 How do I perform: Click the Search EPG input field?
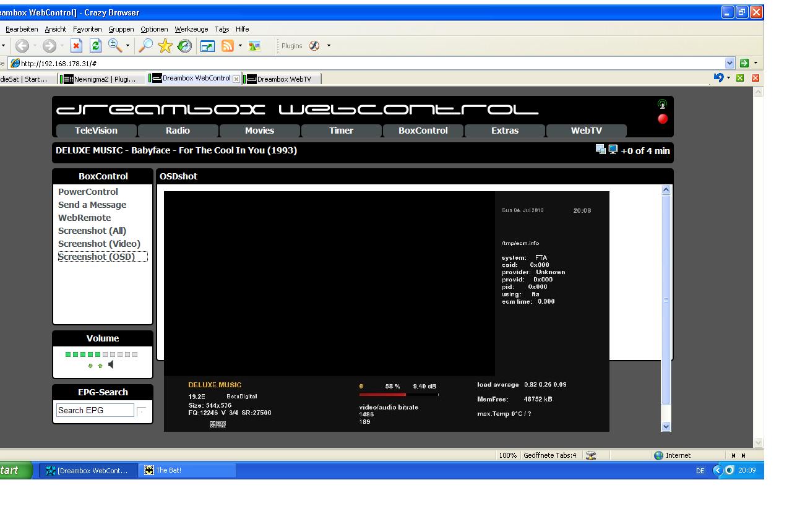coord(95,410)
